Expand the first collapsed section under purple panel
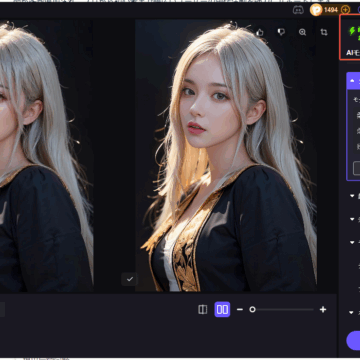This screenshot has width=360, height=360. (x=352, y=196)
